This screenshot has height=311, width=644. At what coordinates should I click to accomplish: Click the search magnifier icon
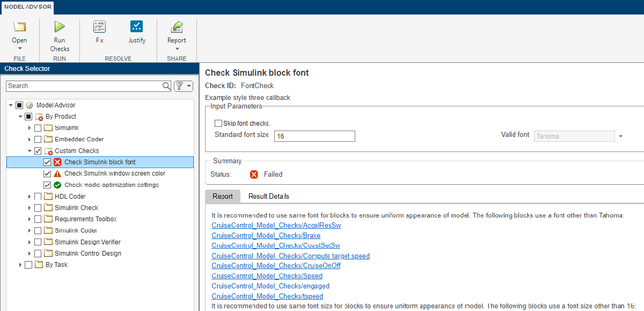point(166,86)
